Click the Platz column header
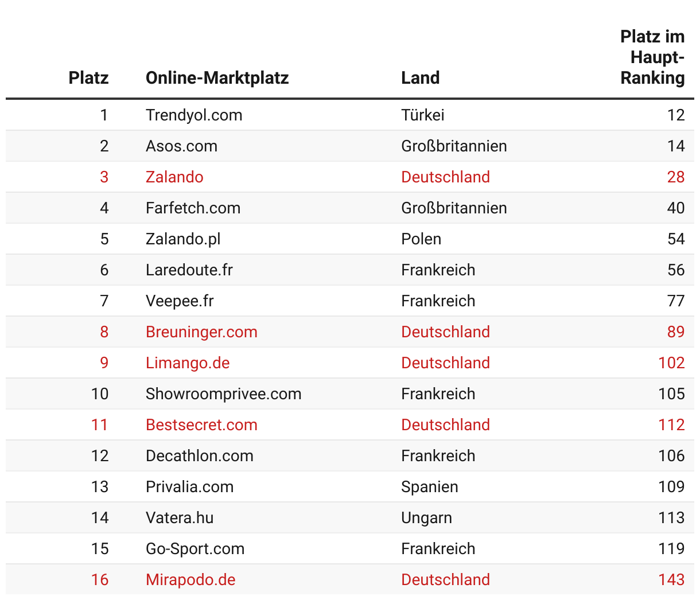The width and height of the screenshot is (700, 600). 88,77
